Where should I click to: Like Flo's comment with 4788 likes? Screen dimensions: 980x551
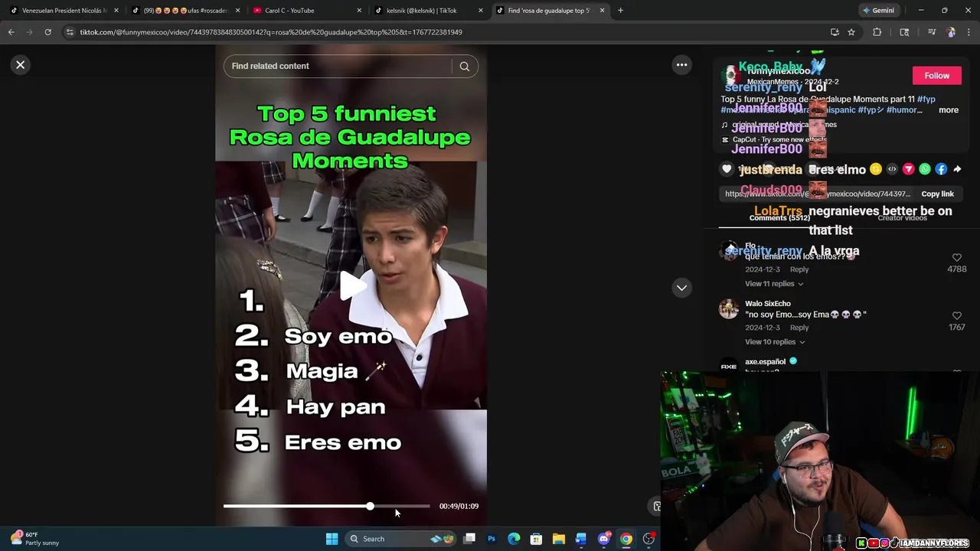tap(956, 258)
